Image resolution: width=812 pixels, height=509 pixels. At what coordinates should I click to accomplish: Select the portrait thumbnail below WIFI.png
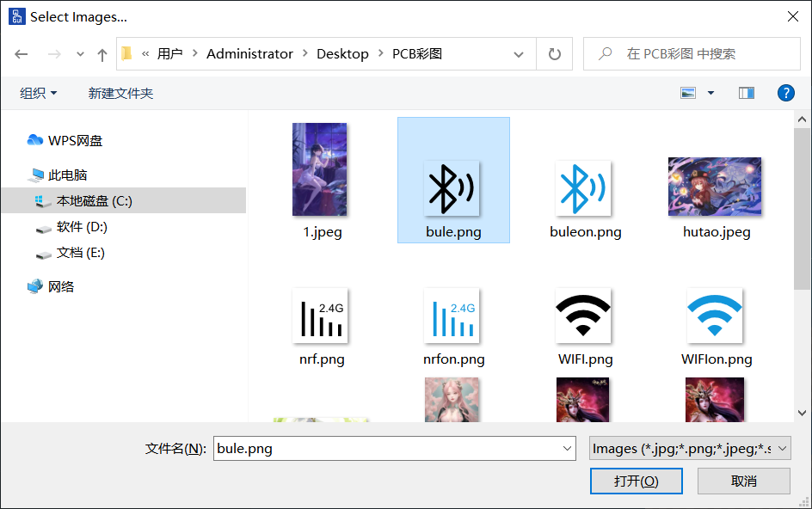tap(582, 399)
